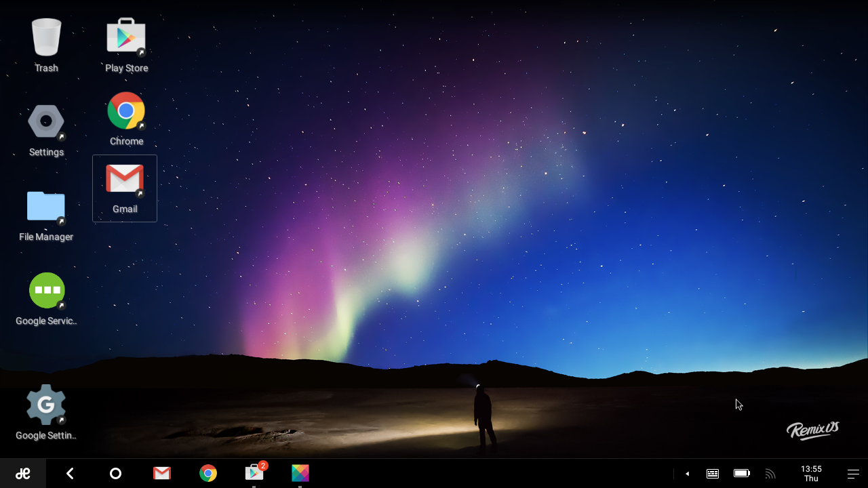Open Google Settings gear shortcut
Screen dimensions: 868x488
(46, 405)
